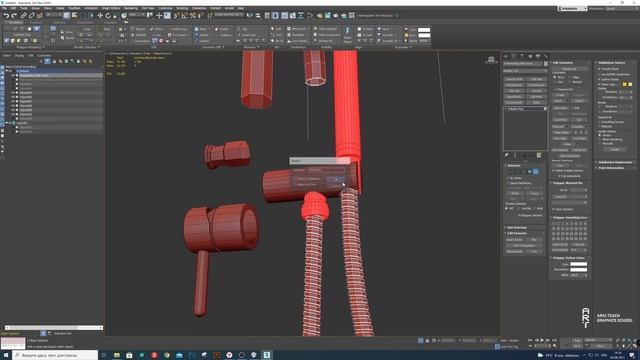Viewport: 640px width, 360px height.
Task: Activate the Select and Move tool
Action: coord(100,16)
